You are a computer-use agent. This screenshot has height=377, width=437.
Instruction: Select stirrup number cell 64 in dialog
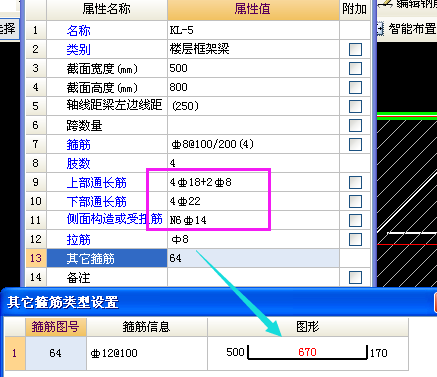click(x=56, y=353)
